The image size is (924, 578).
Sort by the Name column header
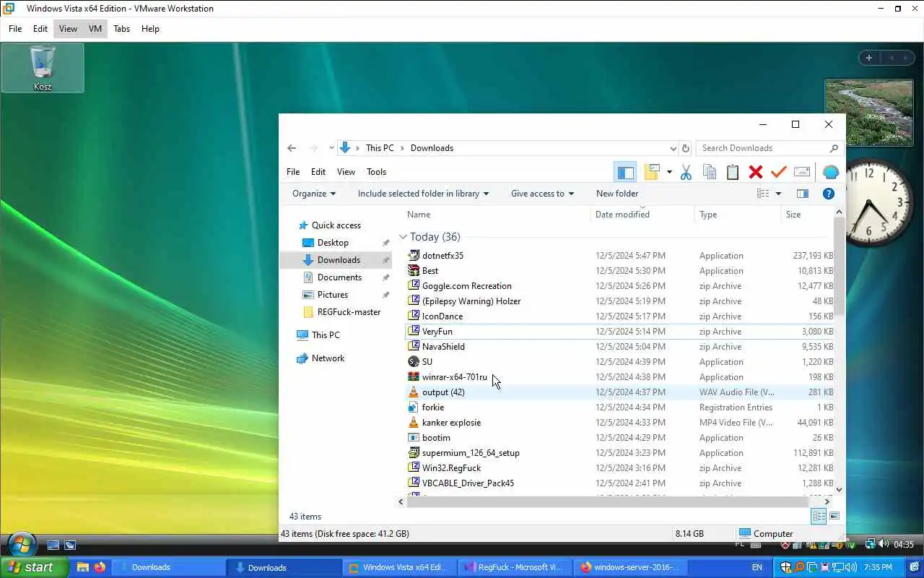[x=419, y=215]
